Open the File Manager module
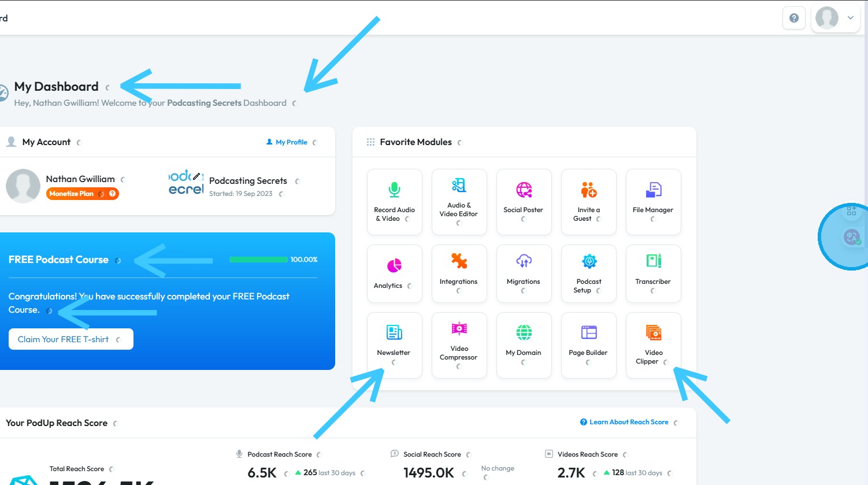 (x=653, y=202)
